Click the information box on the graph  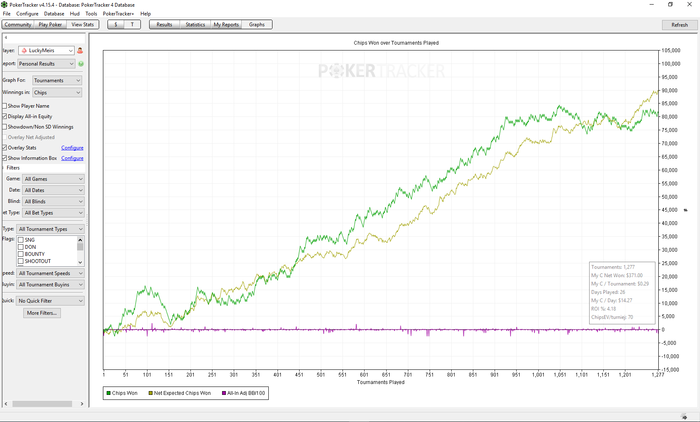pyautogui.click(x=622, y=292)
